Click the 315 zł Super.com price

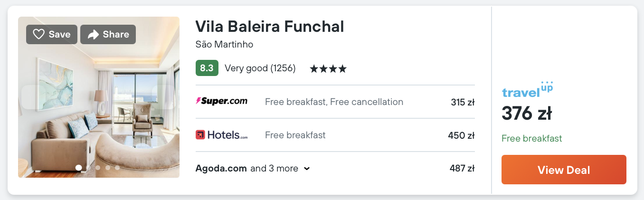[463, 102]
